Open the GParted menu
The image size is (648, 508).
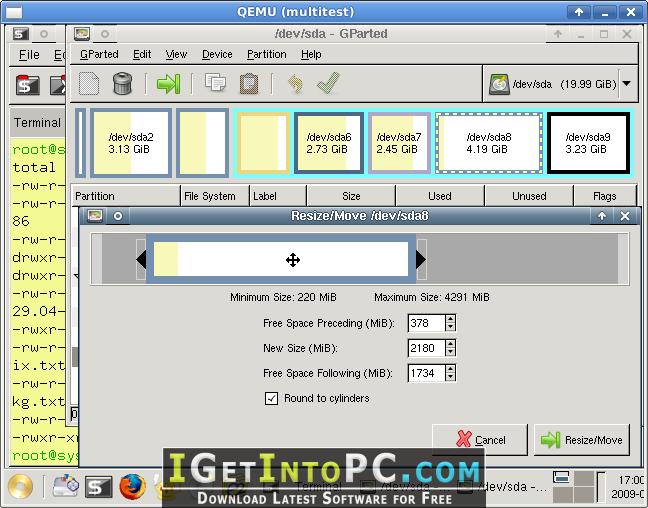(99, 55)
